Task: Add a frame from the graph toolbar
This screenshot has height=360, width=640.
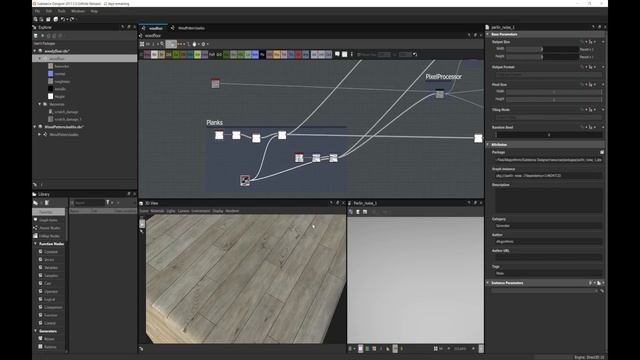Action: pyautogui.click(x=344, y=54)
